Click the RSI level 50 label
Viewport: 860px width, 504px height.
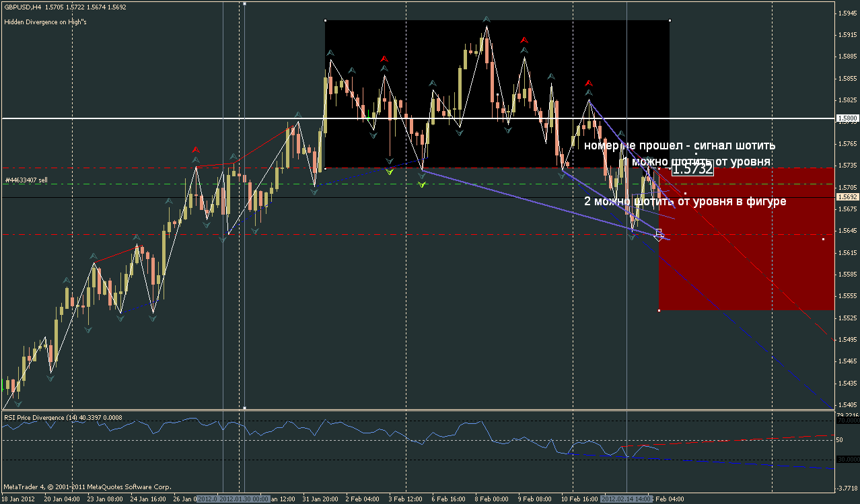pyautogui.click(x=839, y=439)
